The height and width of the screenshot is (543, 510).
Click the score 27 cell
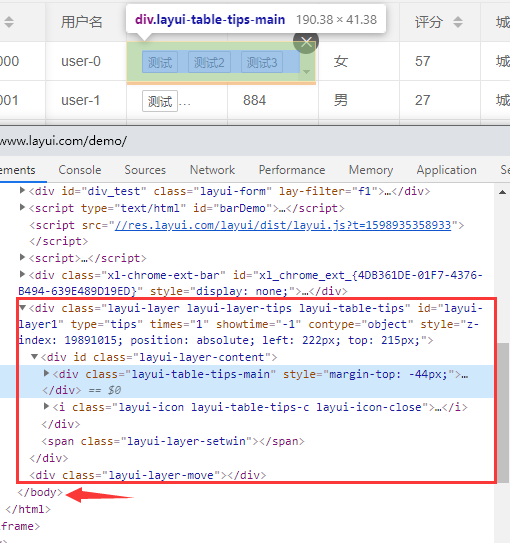440,100
